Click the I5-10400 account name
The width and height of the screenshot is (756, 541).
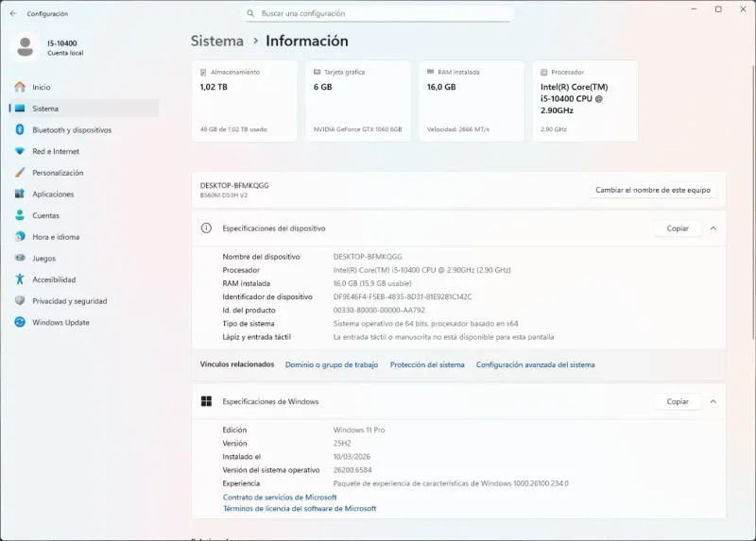coord(62,43)
